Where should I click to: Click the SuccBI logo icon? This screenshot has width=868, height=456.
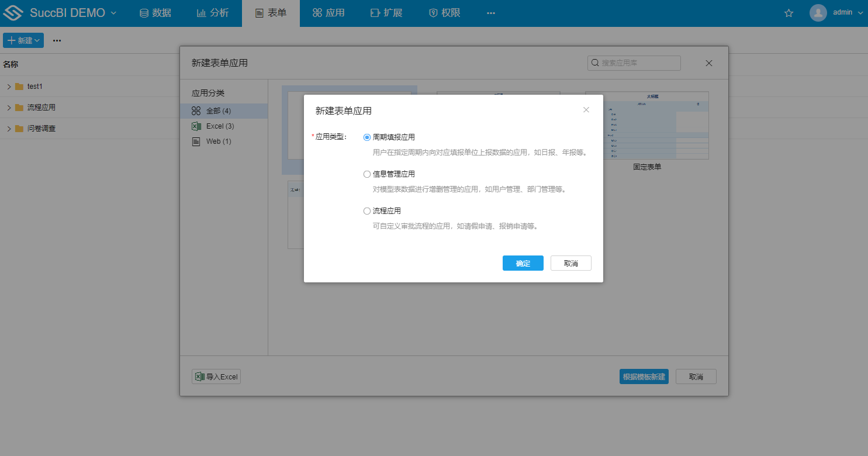click(13, 13)
